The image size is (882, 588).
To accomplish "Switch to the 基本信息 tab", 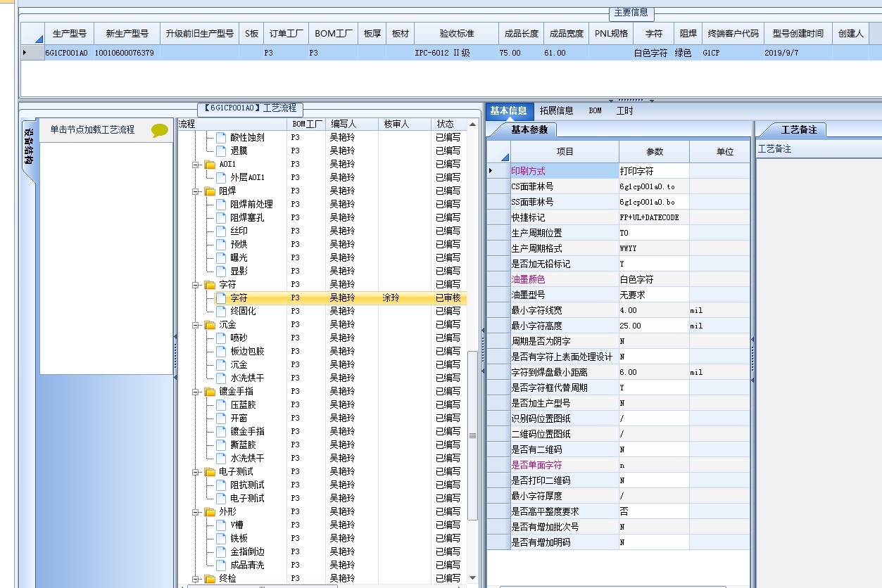I will click(509, 110).
